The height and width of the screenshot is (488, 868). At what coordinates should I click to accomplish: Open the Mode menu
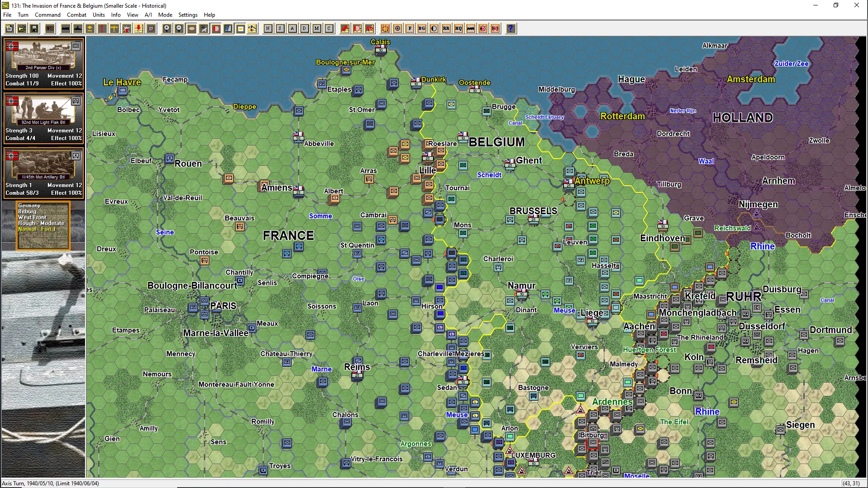click(x=165, y=15)
